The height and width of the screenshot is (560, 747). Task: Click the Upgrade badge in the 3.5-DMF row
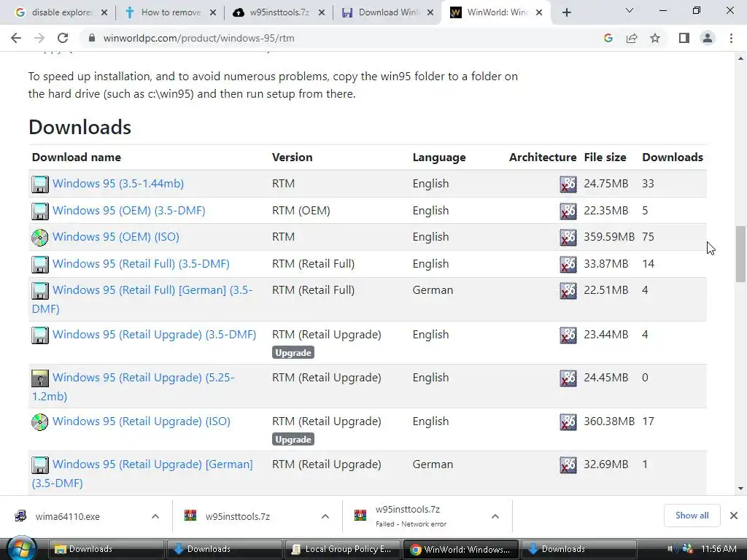[293, 353]
